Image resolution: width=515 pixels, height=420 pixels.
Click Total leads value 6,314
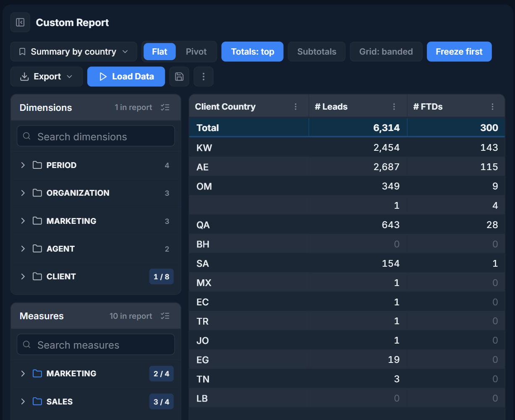(x=386, y=128)
